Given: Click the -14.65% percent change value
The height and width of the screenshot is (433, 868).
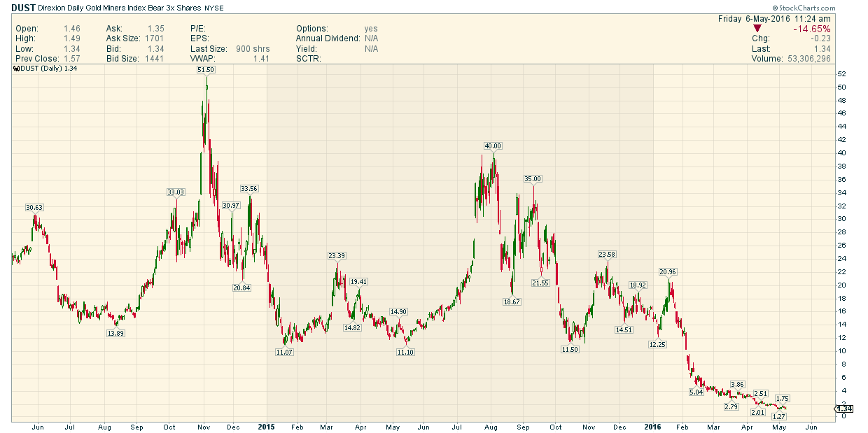Looking at the screenshot, I should pos(812,29).
